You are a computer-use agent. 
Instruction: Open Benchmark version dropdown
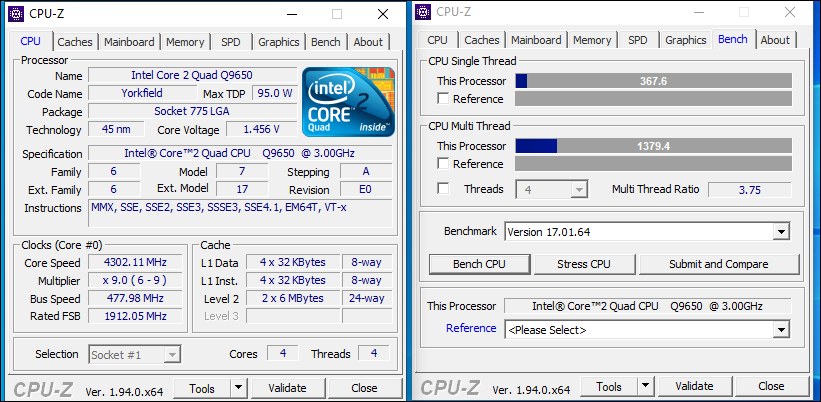click(x=781, y=231)
